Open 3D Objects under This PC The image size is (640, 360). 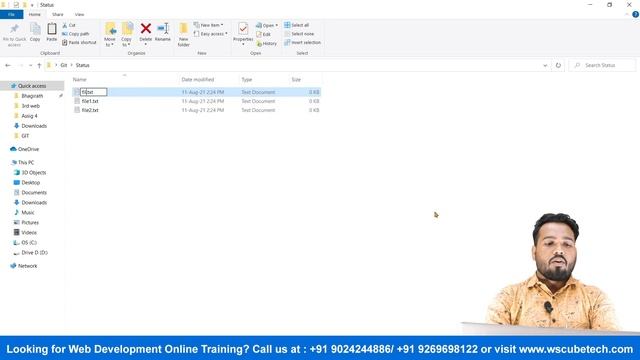[33, 173]
